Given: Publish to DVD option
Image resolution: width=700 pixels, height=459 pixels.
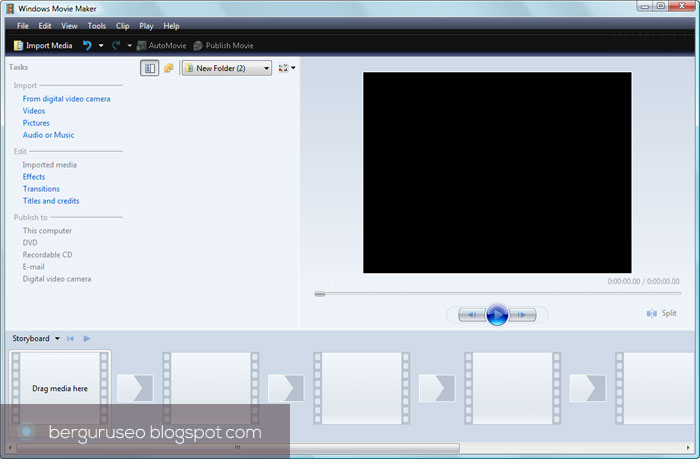Looking at the screenshot, I should 30,243.
